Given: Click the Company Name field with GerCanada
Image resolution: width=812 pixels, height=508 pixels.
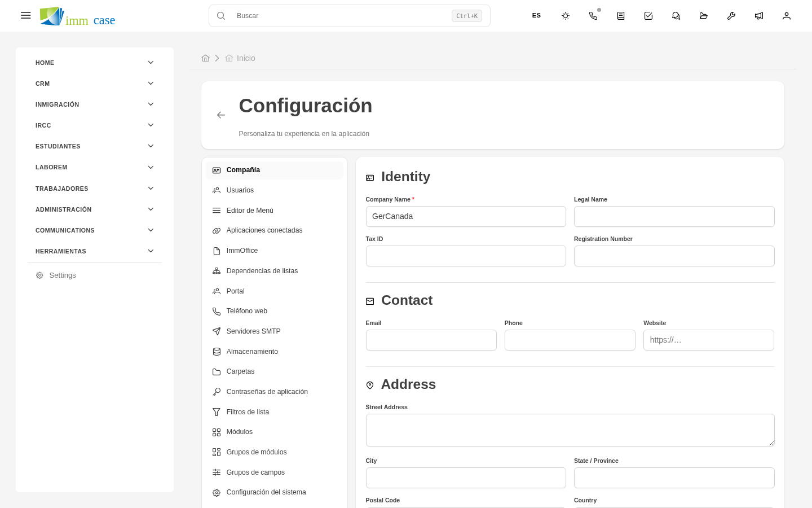Looking at the screenshot, I should click(x=466, y=216).
